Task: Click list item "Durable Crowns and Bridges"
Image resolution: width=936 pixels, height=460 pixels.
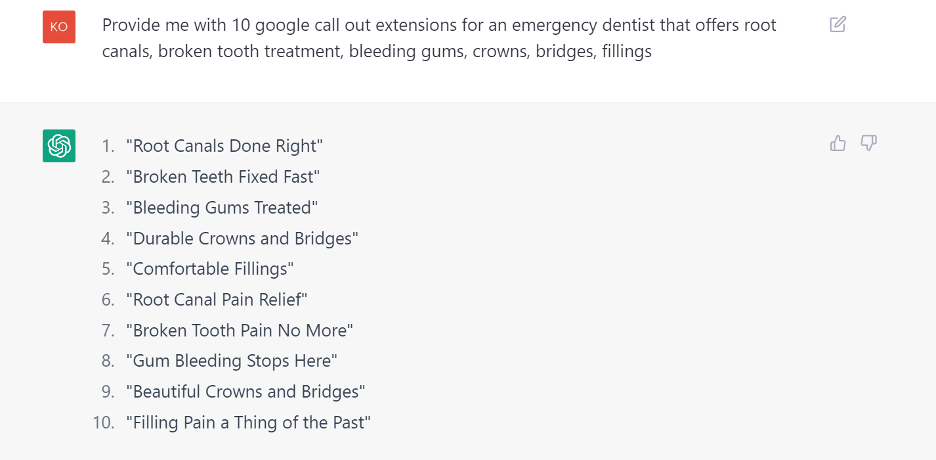Action: click(x=242, y=239)
